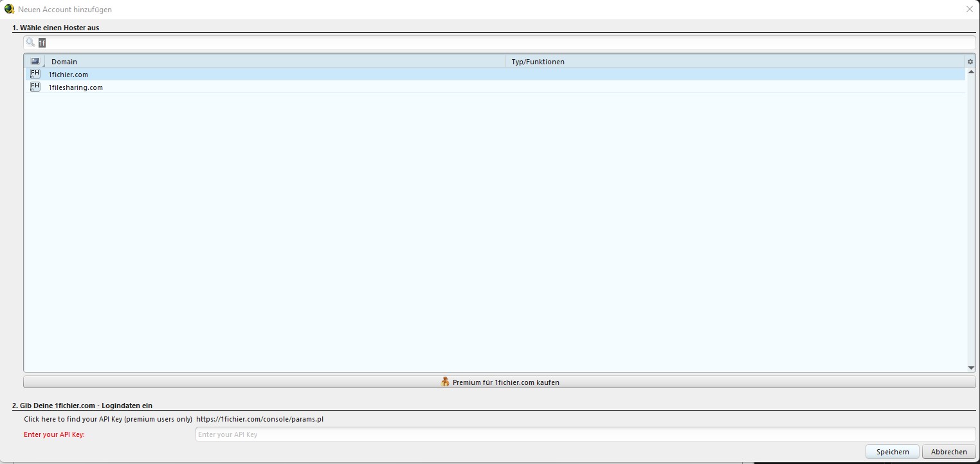The width and height of the screenshot is (980, 464).
Task: Click the Speichern button
Action: pos(893,452)
